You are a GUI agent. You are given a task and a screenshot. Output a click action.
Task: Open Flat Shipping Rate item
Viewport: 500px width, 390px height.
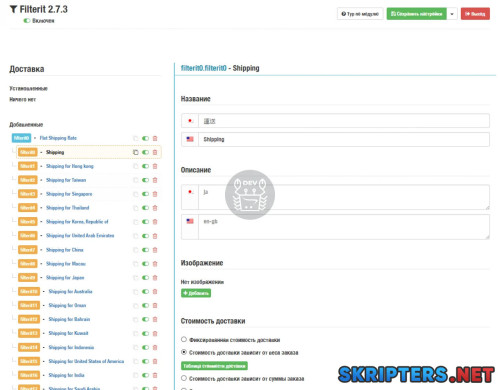58,138
